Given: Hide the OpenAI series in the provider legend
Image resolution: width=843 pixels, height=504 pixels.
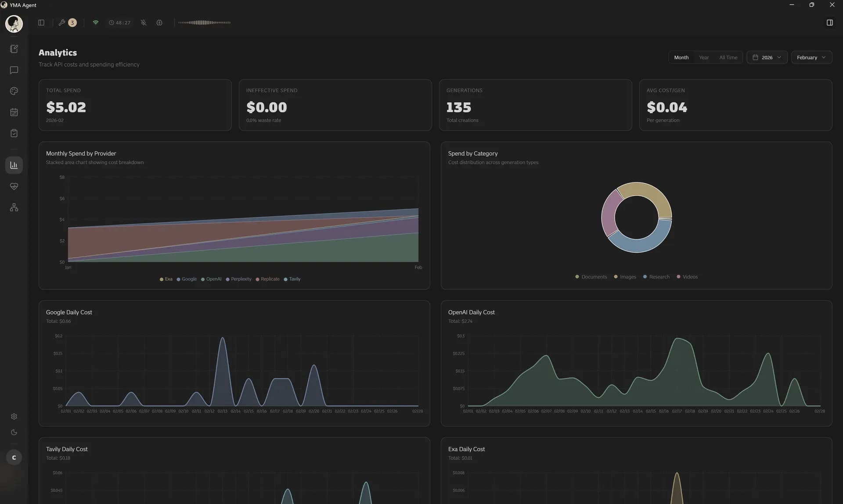Looking at the screenshot, I should [211, 279].
